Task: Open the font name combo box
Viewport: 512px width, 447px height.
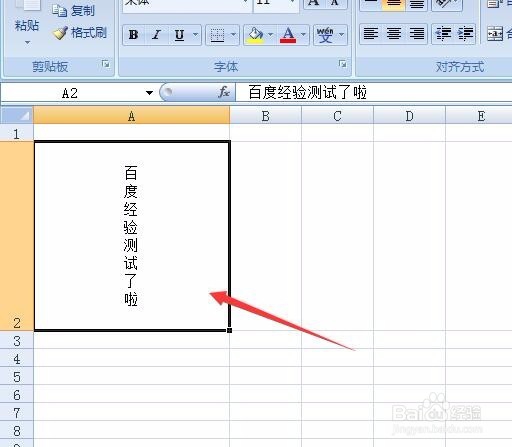Action: pyautogui.click(x=187, y=5)
